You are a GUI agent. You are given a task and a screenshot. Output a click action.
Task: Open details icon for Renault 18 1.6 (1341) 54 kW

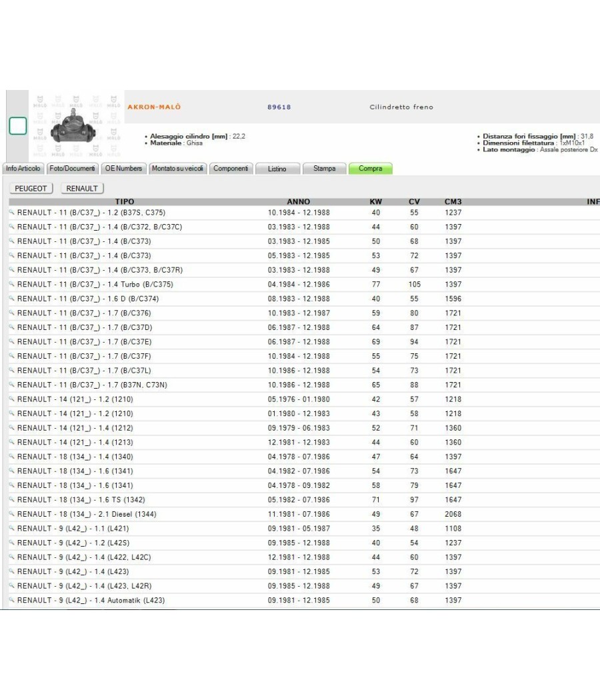pyautogui.click(x=11, y=471)
